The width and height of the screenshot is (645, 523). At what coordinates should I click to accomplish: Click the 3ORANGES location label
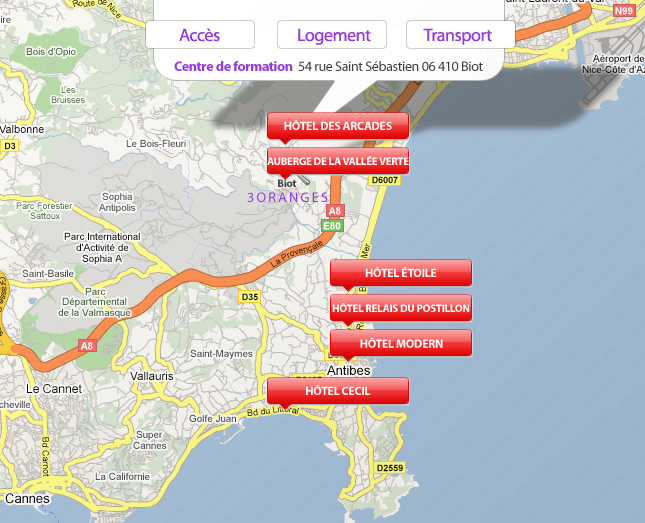pos(287,198)
